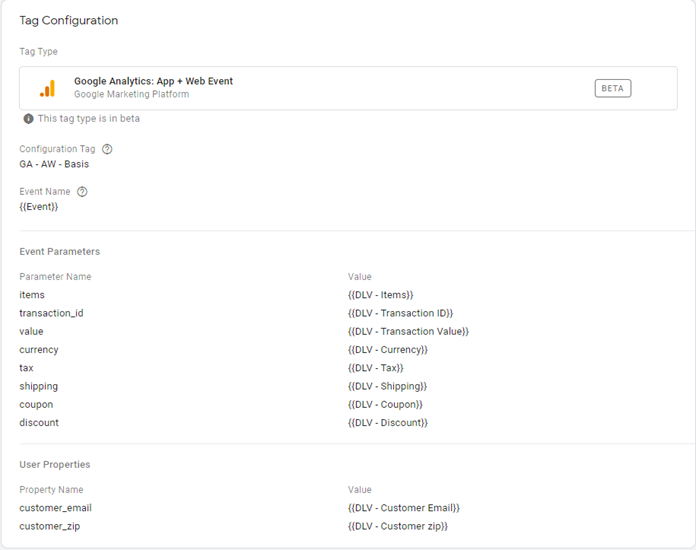This screenshot has width=696, height=550.
Task: Click the {{DLV - Shipping}} value
Action: click(x=387, y=386)
